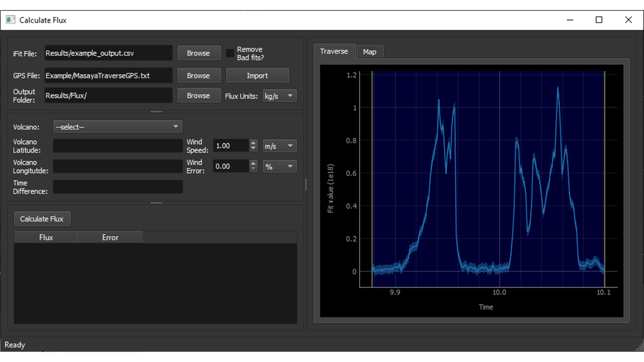Click the window resize grip in status bar

(x=639, y=347)
